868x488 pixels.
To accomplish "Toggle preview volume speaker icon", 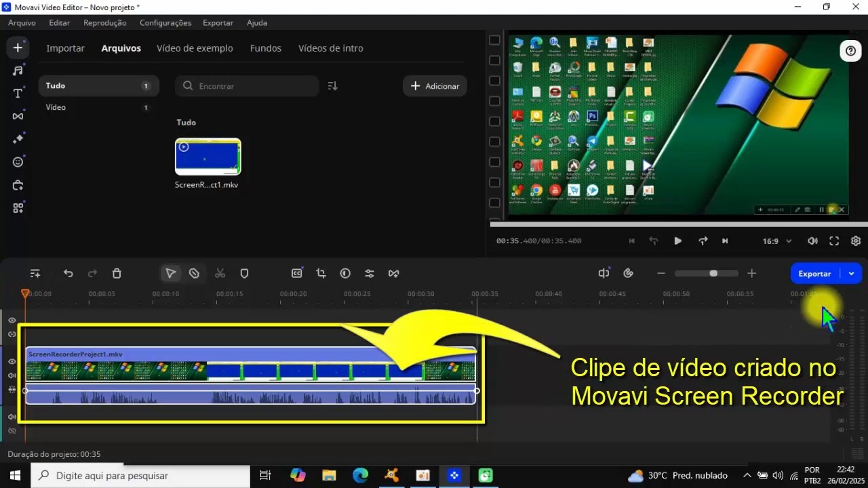I will point(812,241).
